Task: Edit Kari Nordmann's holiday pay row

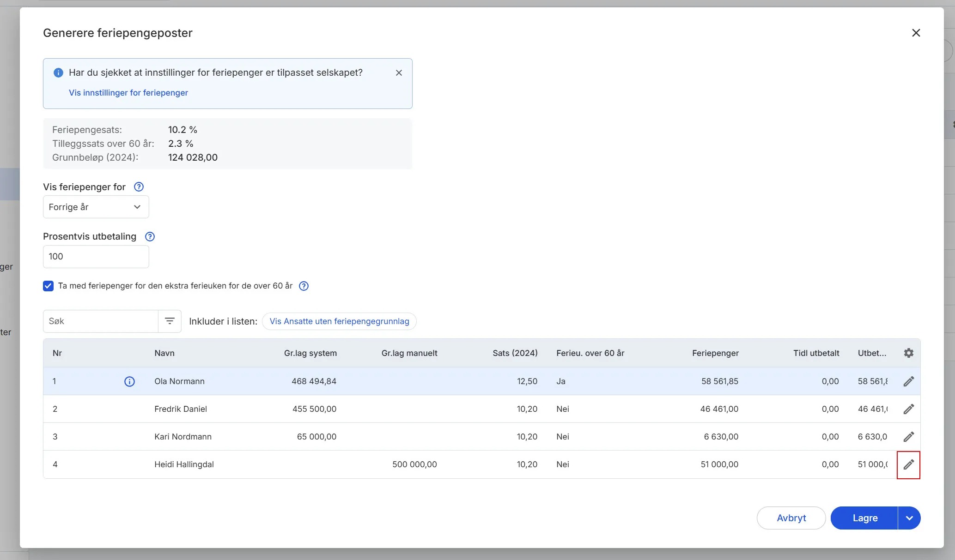Action: [x=908, y=437]
